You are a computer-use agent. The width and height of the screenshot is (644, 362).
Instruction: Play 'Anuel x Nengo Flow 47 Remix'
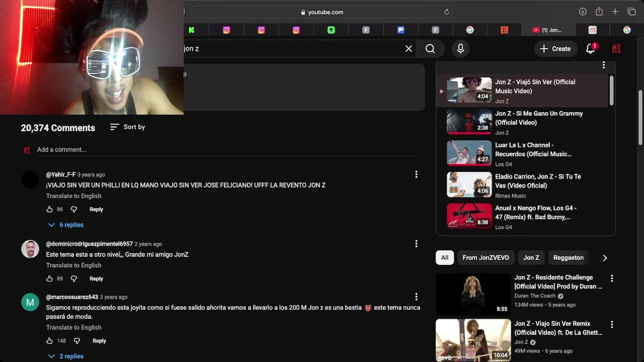(x=522, y=217)
